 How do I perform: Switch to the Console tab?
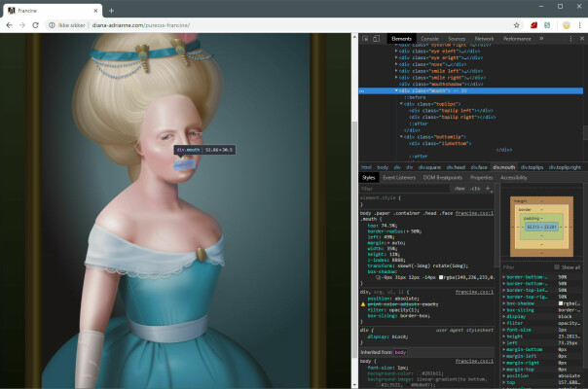click(x=429, y=39)
